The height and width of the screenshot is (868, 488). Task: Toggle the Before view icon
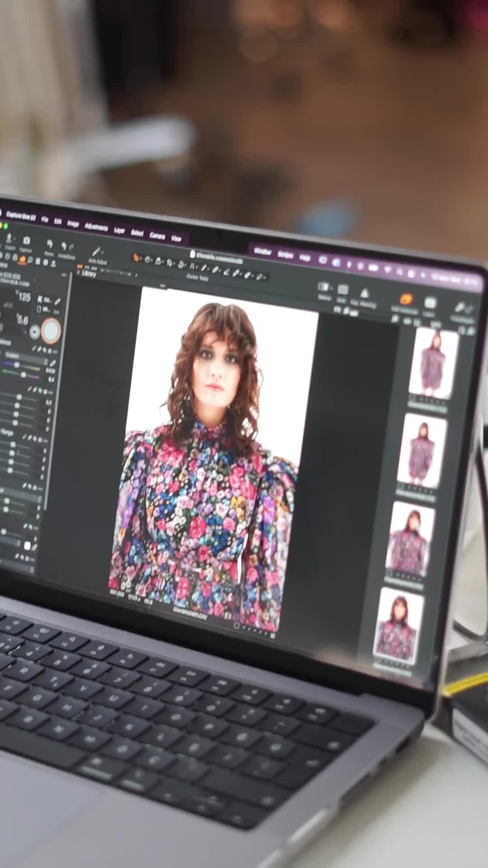coord(324,288)
